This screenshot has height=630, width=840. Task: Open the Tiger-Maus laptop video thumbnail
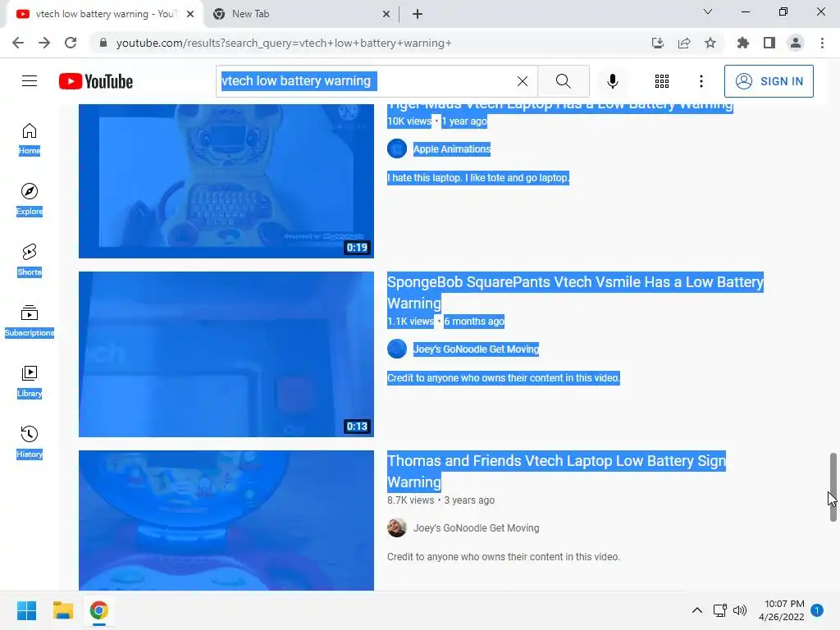pos(226,181)
